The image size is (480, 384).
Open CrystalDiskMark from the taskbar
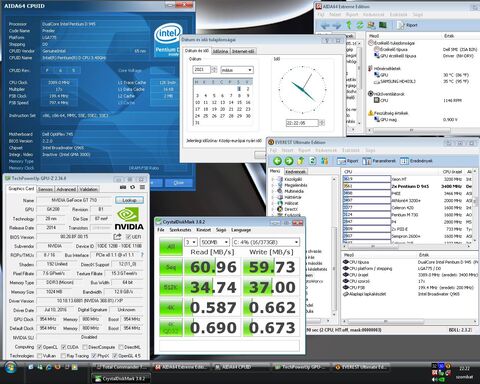121,378
